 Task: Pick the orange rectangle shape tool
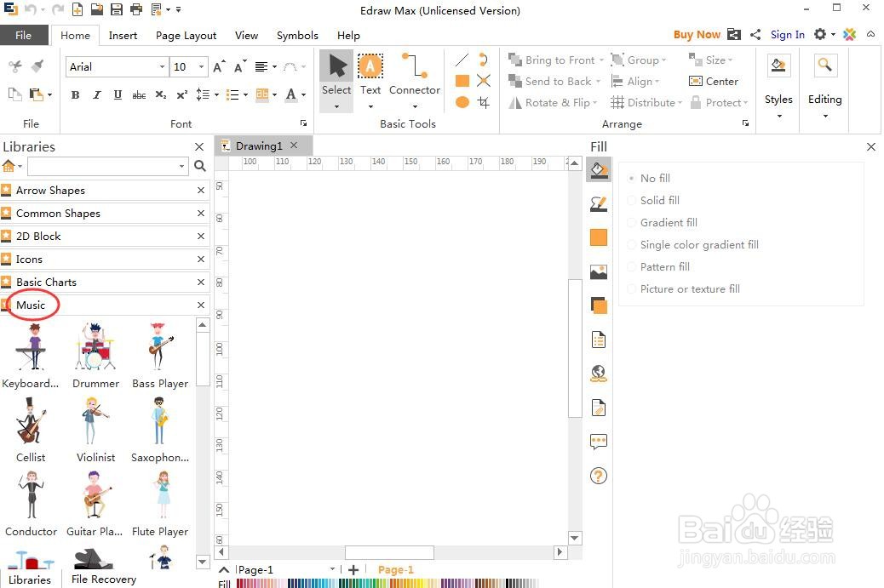point(462,81)
